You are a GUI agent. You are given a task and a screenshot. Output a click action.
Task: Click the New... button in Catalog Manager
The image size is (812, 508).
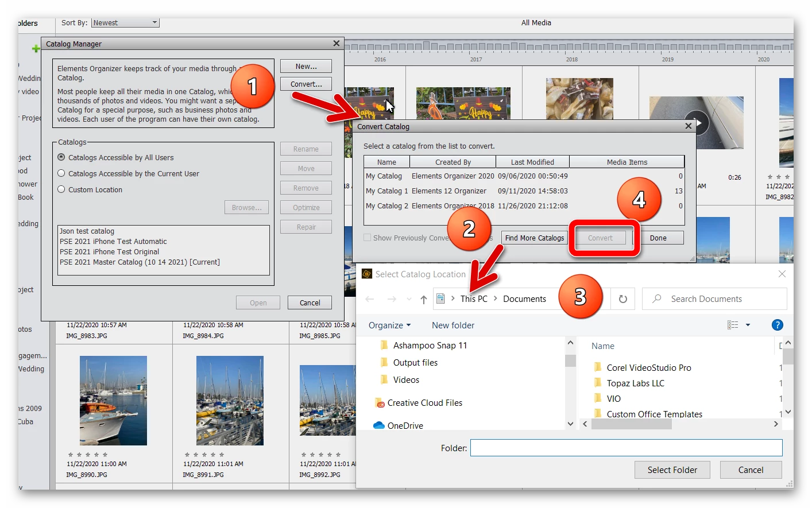pos(306,67)
